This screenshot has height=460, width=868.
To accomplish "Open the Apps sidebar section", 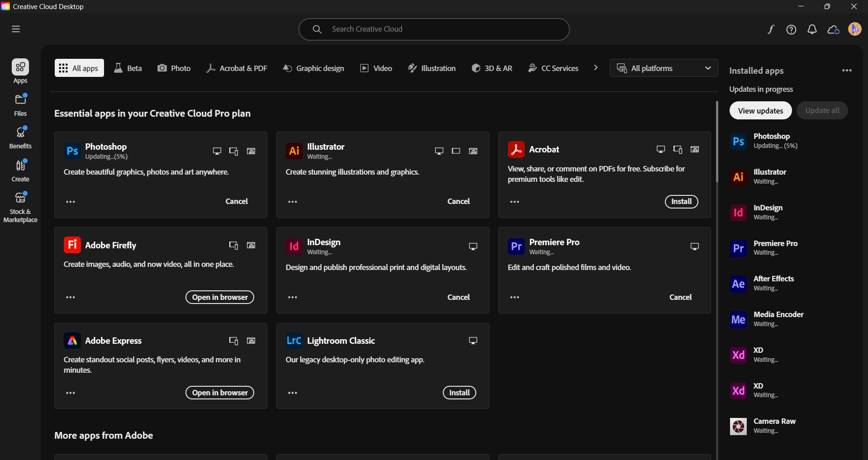I will pos(20,71).
